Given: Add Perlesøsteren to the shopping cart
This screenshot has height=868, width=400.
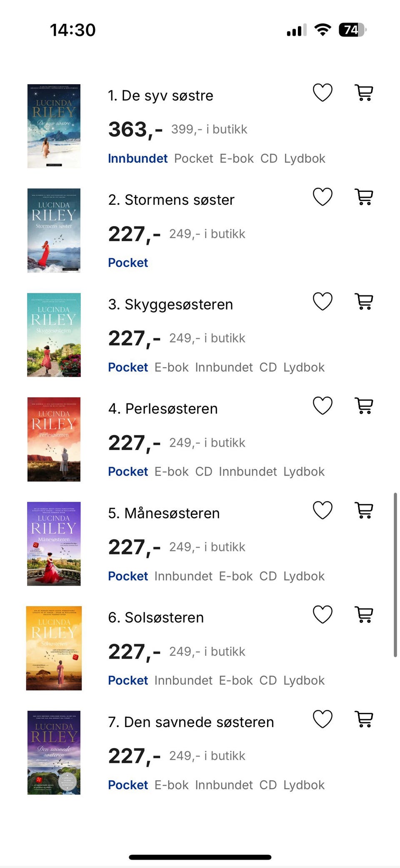Looking at the screenshot, I should tap(364, 405).
